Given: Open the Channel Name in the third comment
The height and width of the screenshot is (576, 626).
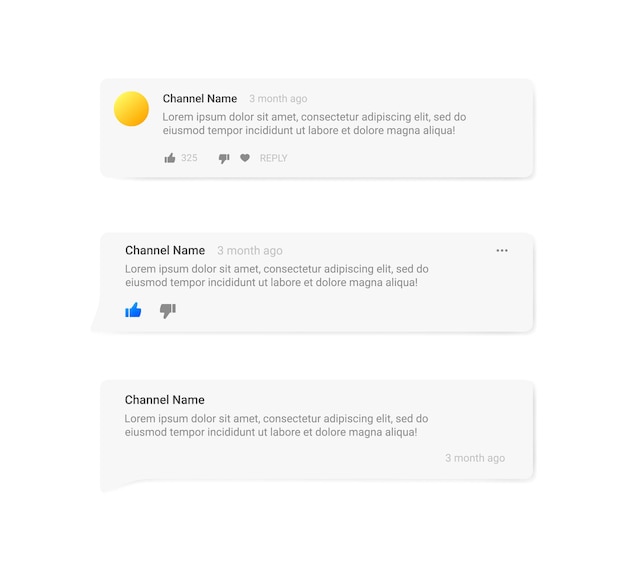Looking at the screenshot, I should coord(164,400).
